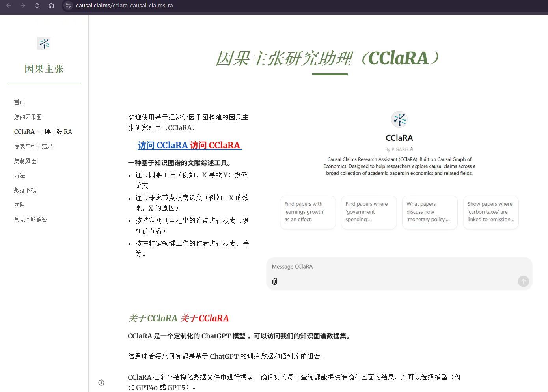Click the 'carbon taxes' prompt suggestion card
This screenshot has width=548, height=392.
pyautogui.click(x=490, y=212)
